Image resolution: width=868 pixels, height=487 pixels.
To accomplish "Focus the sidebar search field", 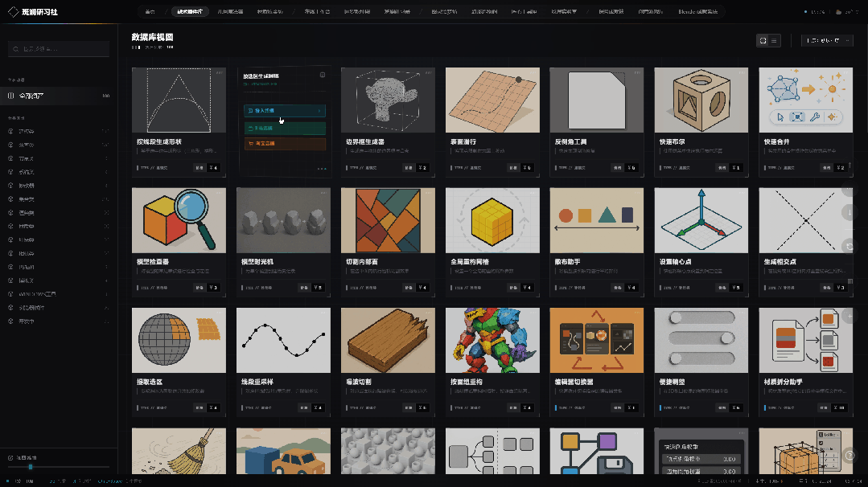I will coord(59,49).
